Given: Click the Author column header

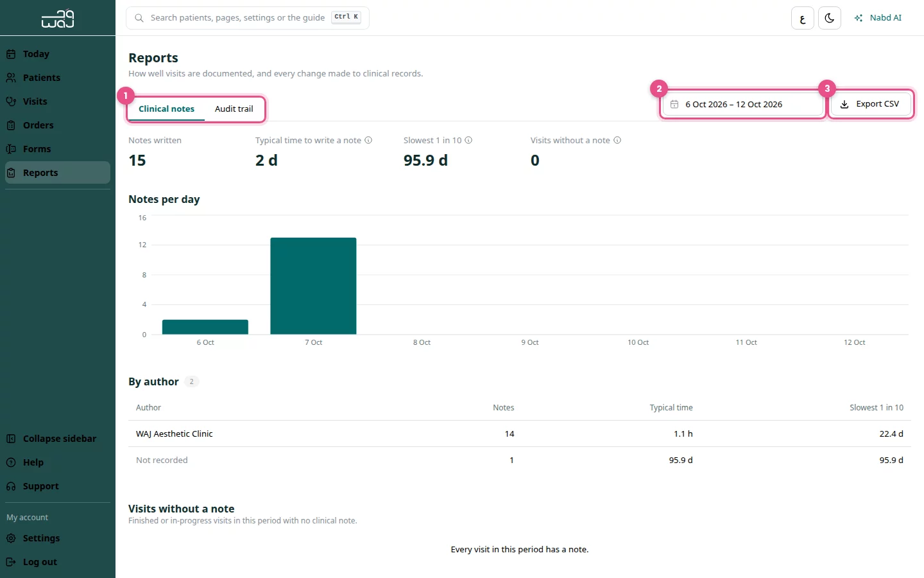Looking at the screenshot, I should [x=148, y=408].
